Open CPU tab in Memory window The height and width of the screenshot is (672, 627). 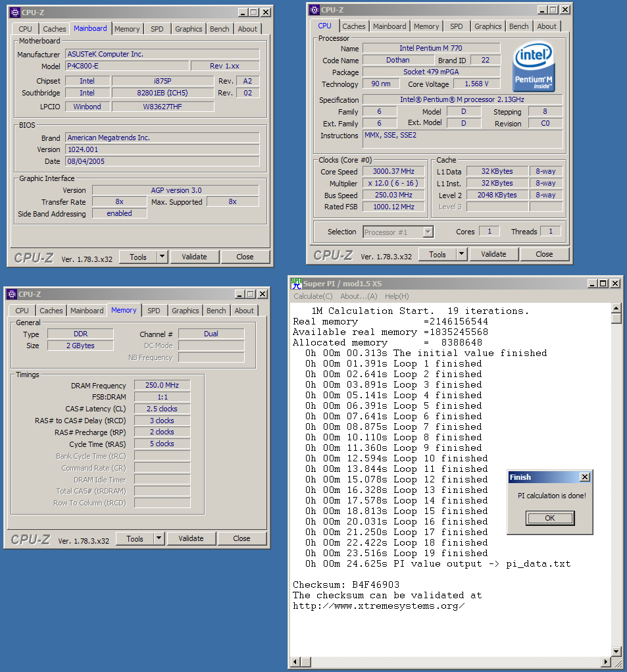pos(22,310)
